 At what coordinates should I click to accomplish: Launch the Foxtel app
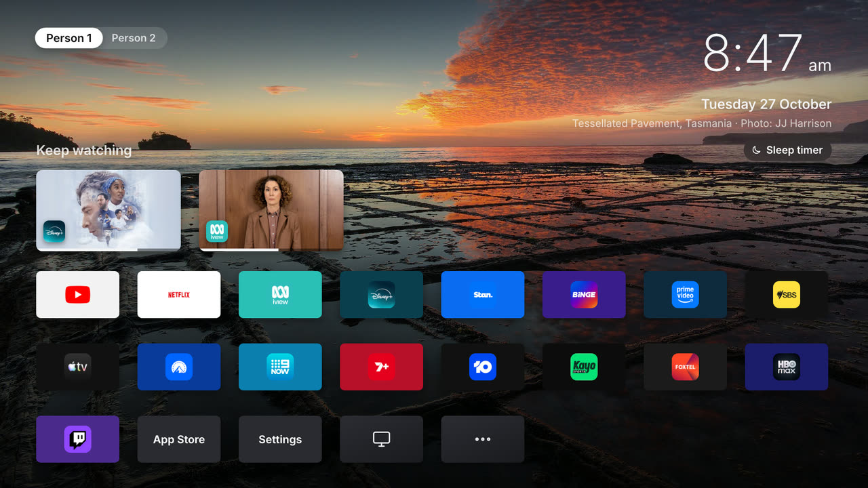685,367
